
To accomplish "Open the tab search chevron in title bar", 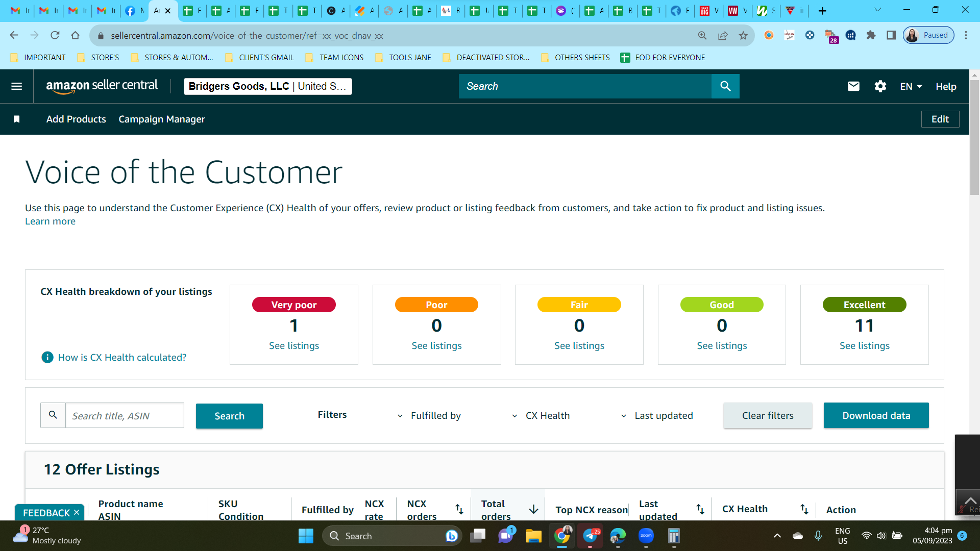I will [877, 10].
